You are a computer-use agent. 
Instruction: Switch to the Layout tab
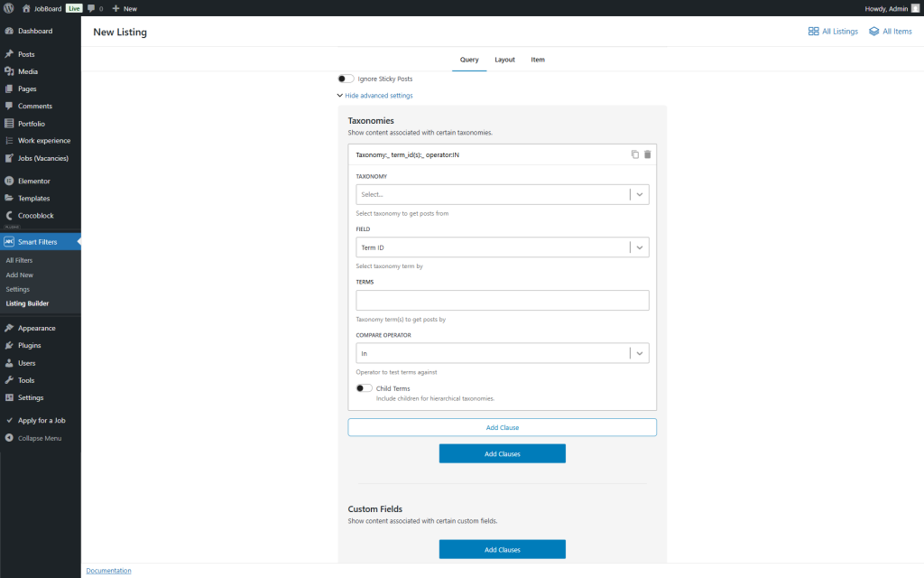click(504, 60)
